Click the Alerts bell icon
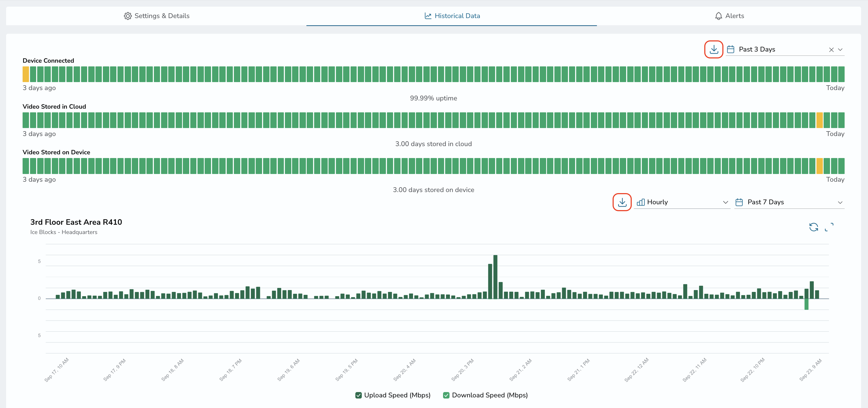 click(718, 16)
